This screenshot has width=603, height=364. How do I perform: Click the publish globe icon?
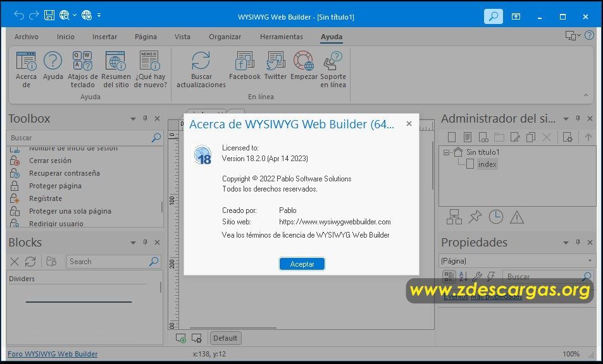click(x=87, y=15)
